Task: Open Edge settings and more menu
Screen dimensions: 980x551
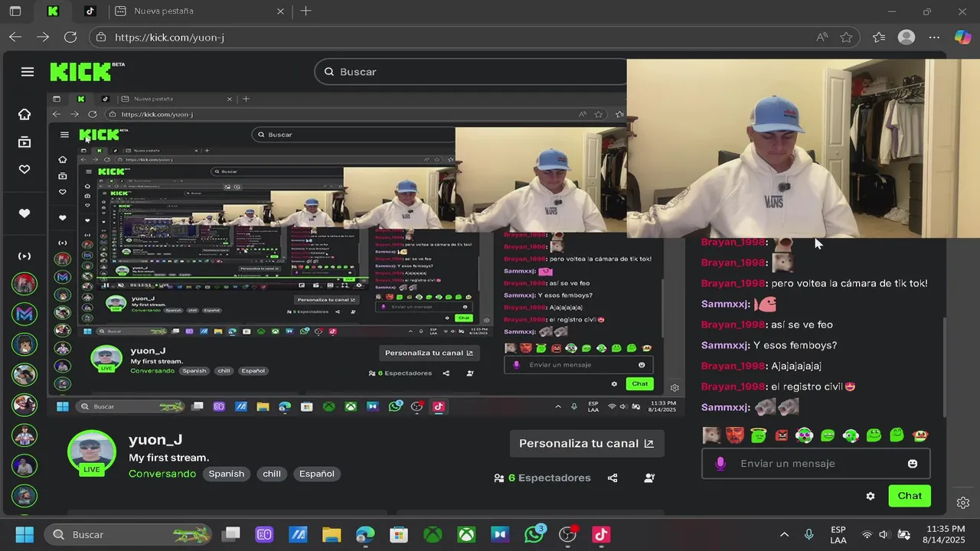Action: (934, 37)
